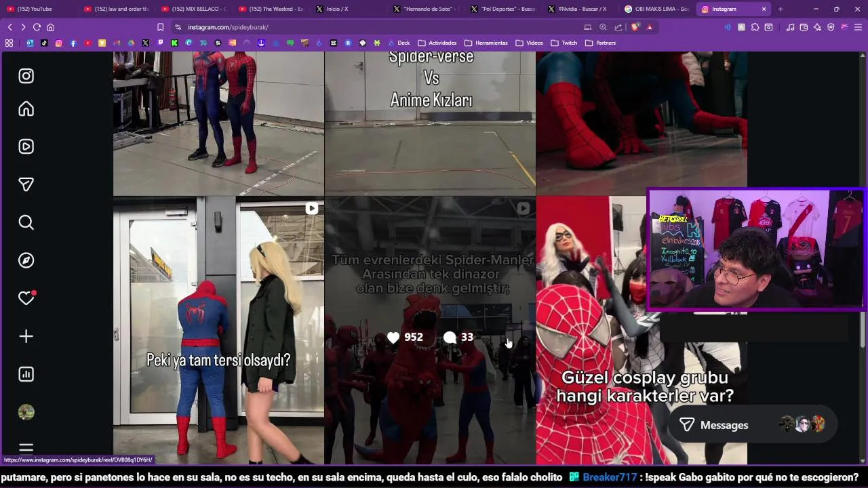The height and width of the screenshot is (488, 868).
Task: Open profile avatar in Instagram sidebar
Action: pyautogui.click(x=26, y=412)
